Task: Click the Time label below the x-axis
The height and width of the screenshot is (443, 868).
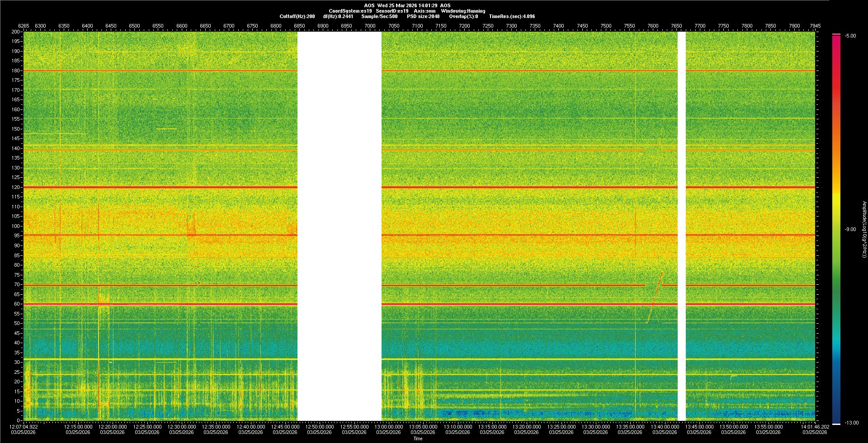Action: coord(418,438)
